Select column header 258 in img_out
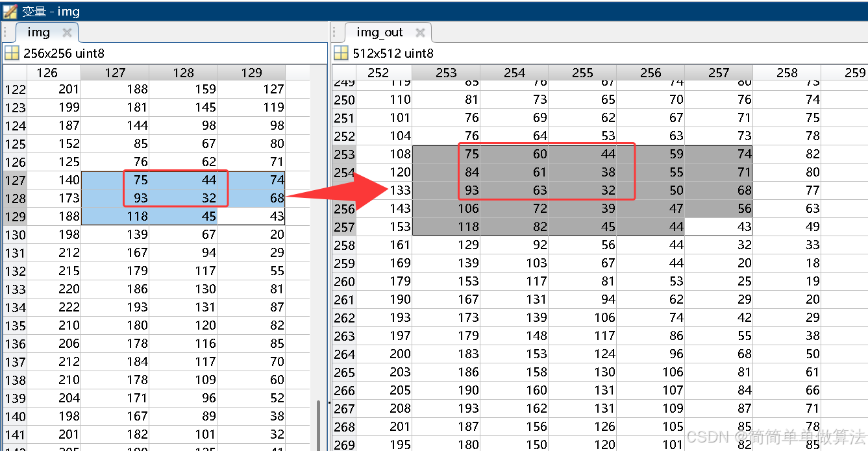The height and width of the screenshot is (451, 868). click(x=787, y=73)
